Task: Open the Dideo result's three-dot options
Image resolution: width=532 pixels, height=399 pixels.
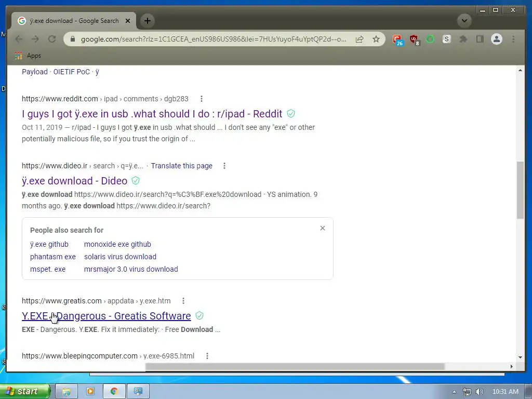Action: [224, 166]
